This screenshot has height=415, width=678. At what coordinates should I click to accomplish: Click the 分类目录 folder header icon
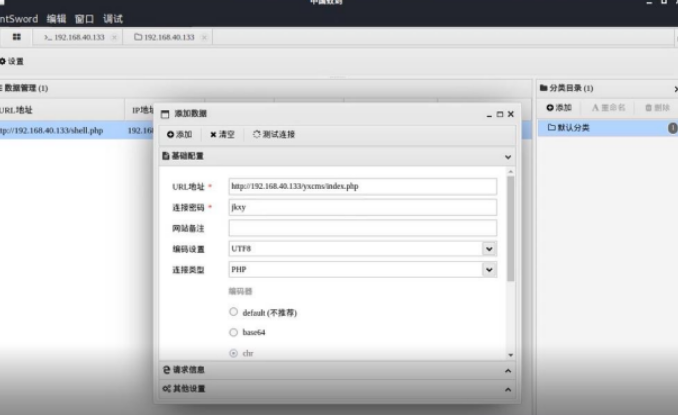[x=544, y=88]
